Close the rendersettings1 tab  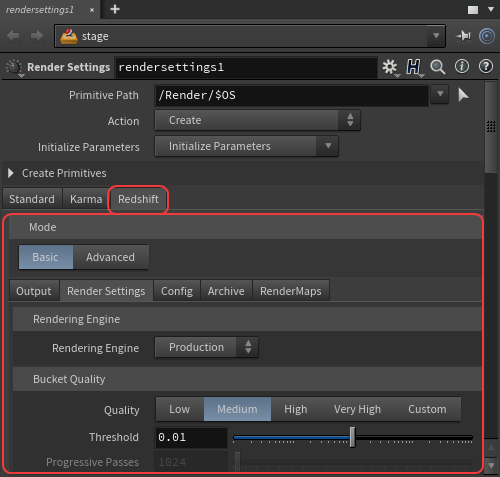pos(92,10)
